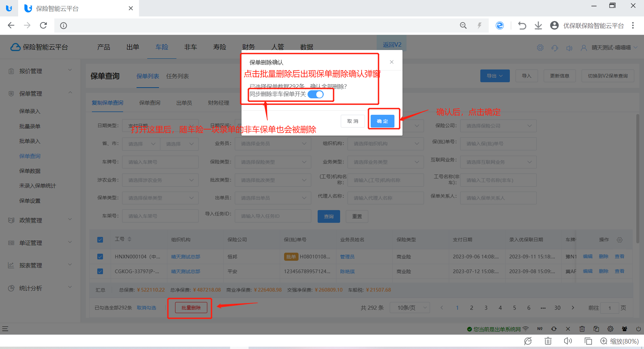Open 保险类型 dropdown

pyautogui.click(x=273, y=162)
